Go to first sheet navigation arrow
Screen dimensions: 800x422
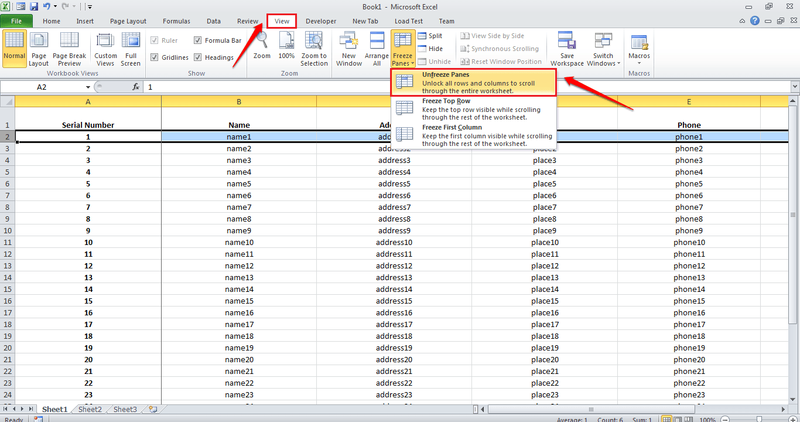point(5,409)
